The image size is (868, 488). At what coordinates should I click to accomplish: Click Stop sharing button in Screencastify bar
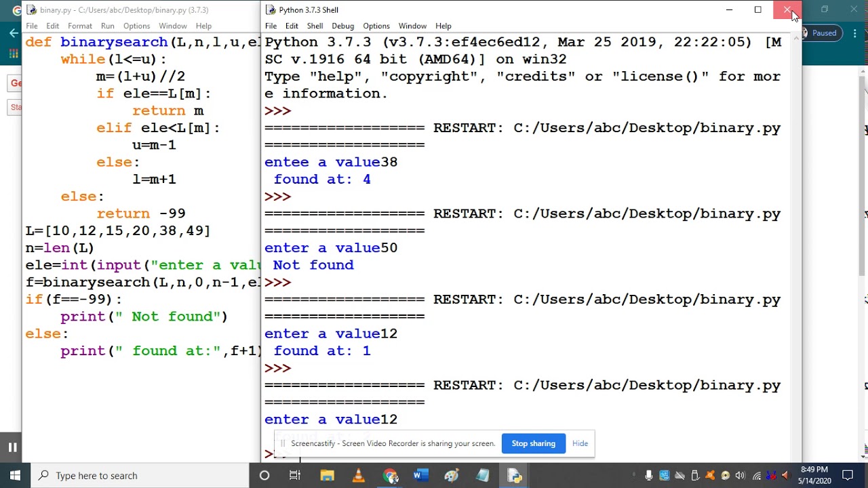pyautogui.click(x=533, y=443)
